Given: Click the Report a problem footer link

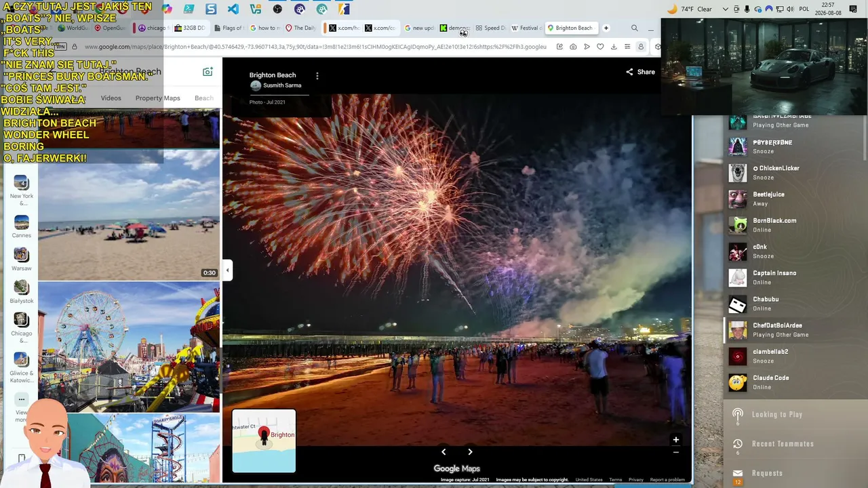Looking at the screenshot, I should pos(667,480).
